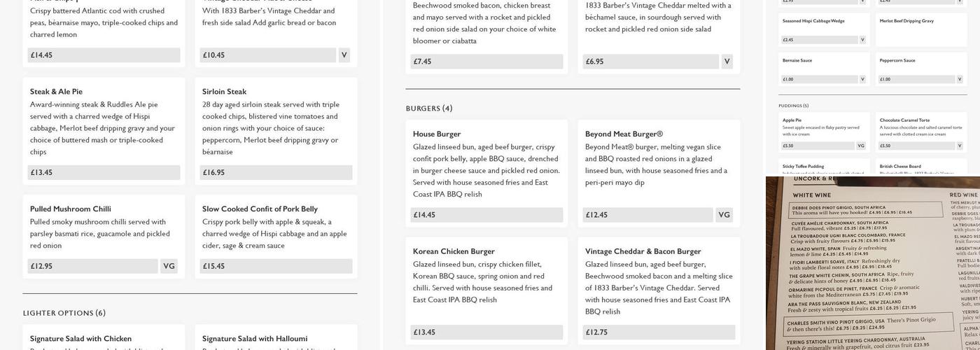This screenshot has height=350, width=980.
Task: Click the VG badge on Pulled Mushroom Chilli
Action: tap(169, 266)
